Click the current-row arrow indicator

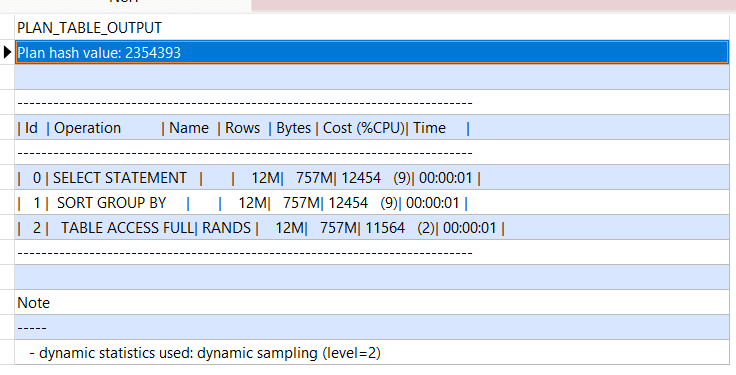click(7, 52)
